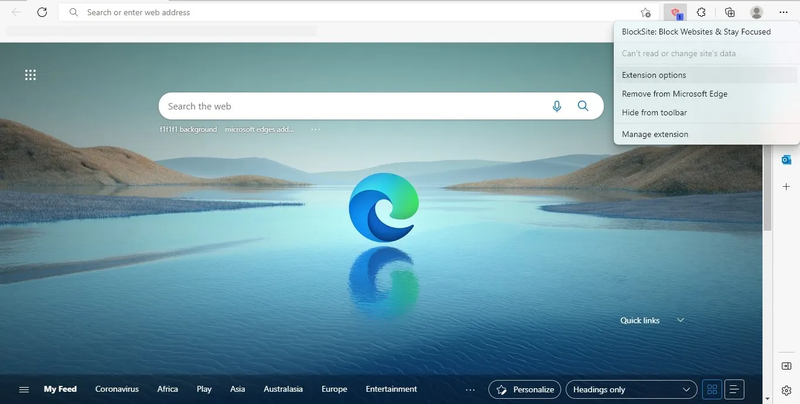This screenshot has height=404, width=800.
Task: Click the user profile avatar icon
Action: (x=757, y=13)
